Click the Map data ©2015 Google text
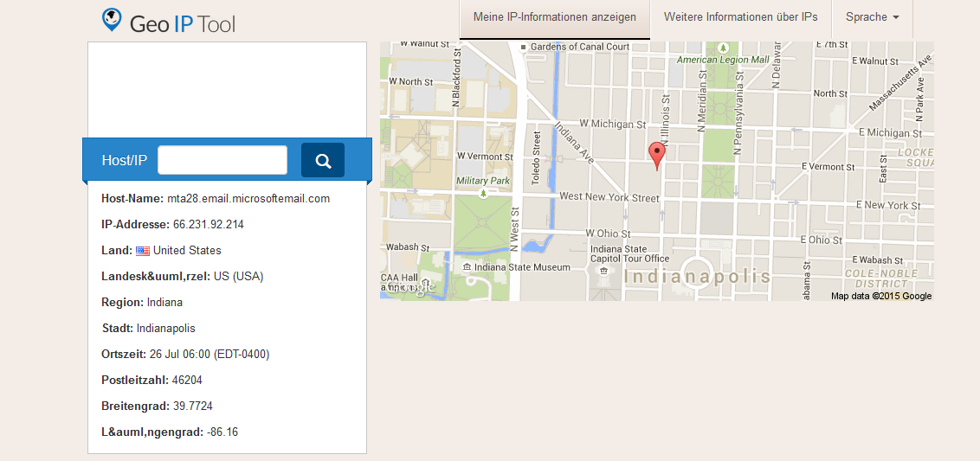The image size is (980, 461). pos(881,296)
